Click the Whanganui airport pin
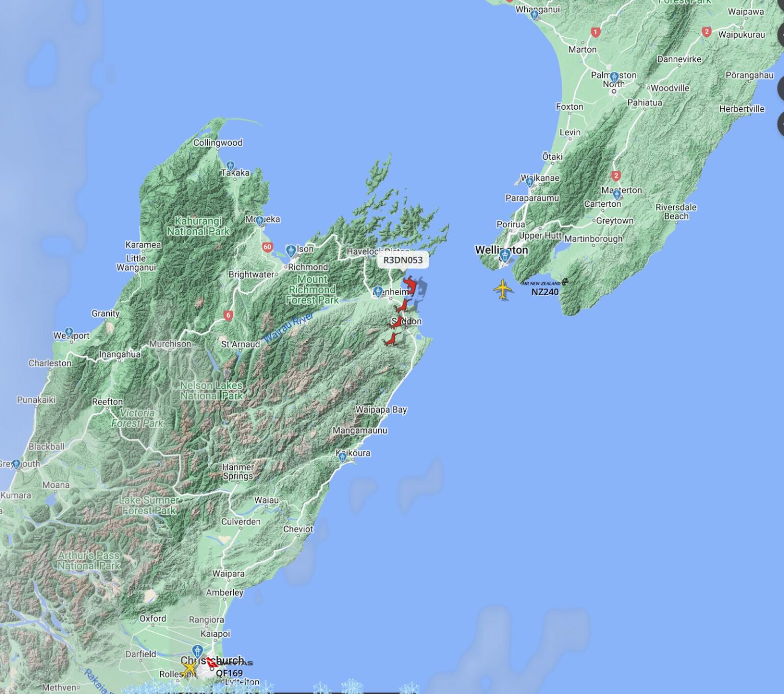The image size is (784, 694). click(x=534, y=15)
